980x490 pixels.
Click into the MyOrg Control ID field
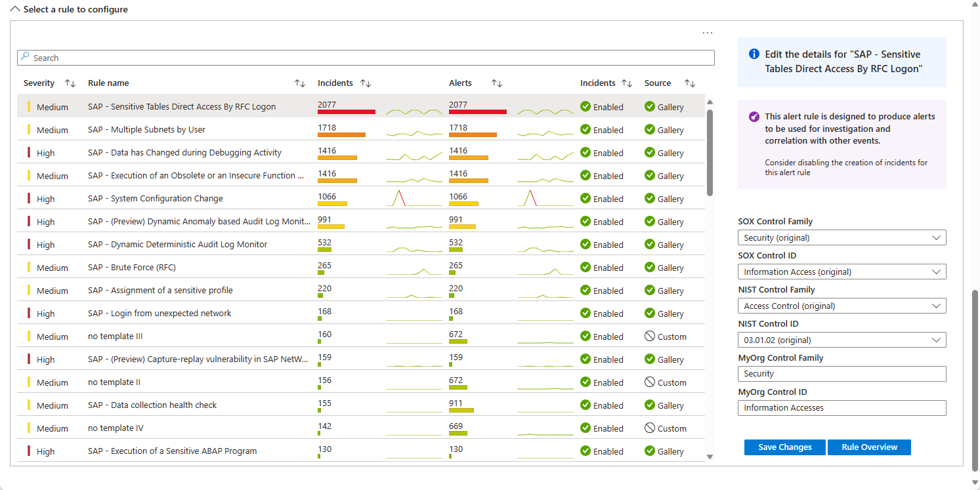pos(842,408)
